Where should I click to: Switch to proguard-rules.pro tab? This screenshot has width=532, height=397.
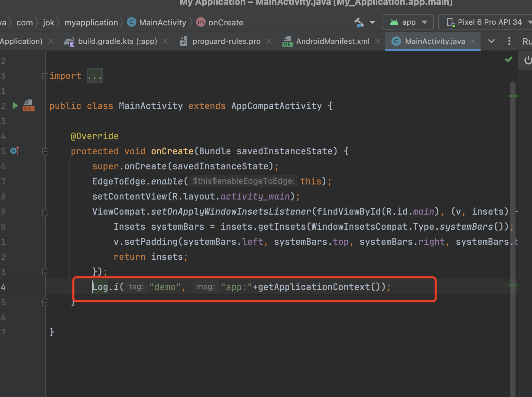click(226, 41)
